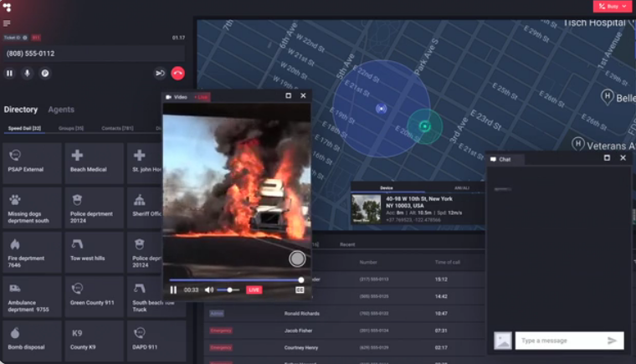Jump to LIVE in video player
The image size is (636, 364).
pos(254,290)
